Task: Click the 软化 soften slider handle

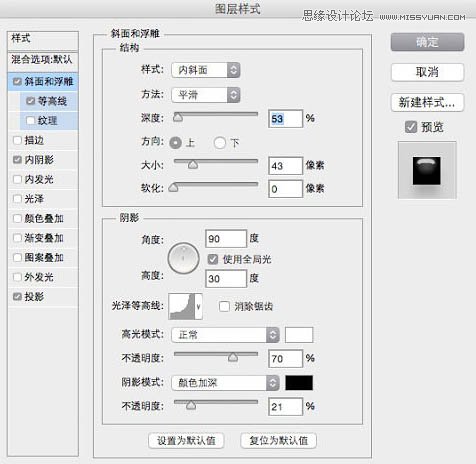Action: pos(173,188)
